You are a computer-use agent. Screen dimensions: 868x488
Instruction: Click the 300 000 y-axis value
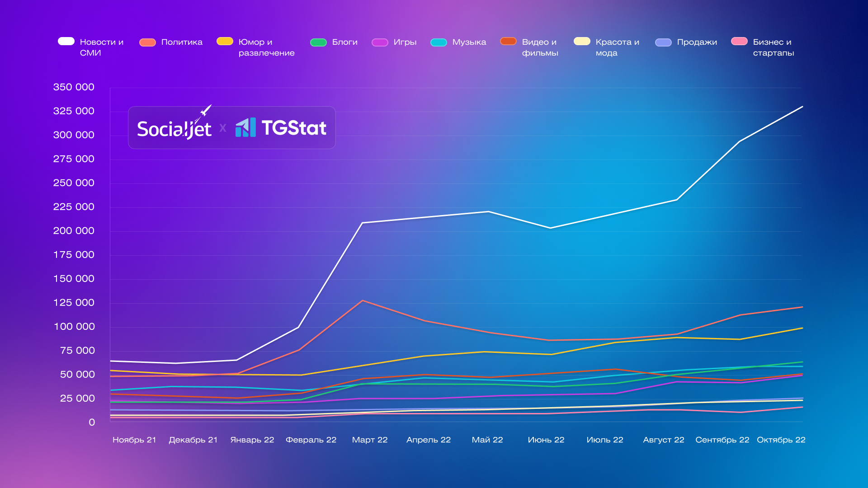pyautogui.click(x=74, y=135)
